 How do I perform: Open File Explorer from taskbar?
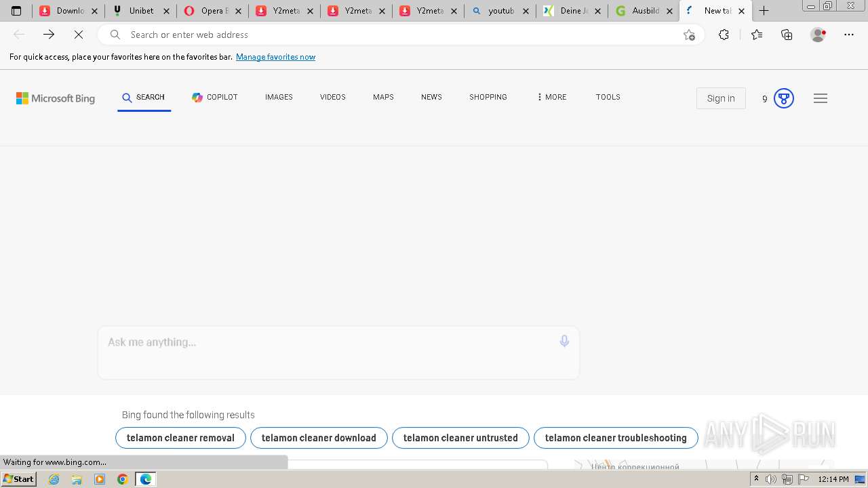click(77, 479)
